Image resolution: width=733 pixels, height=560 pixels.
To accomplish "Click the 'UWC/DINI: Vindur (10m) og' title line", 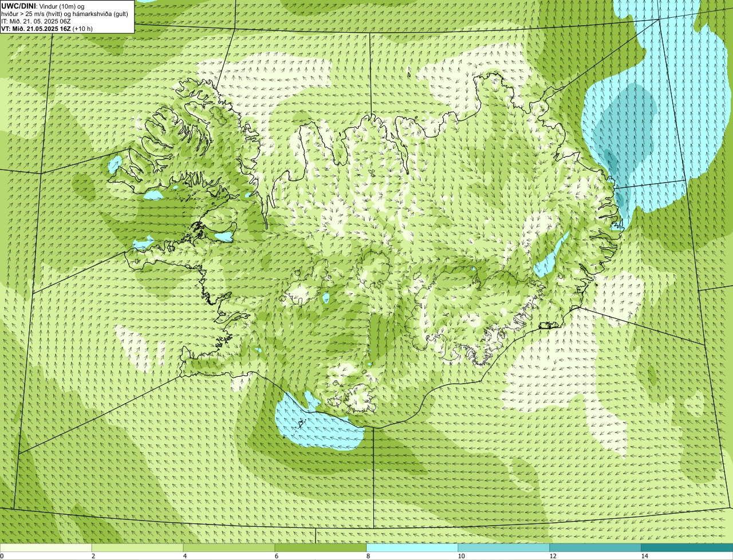I will pos(43,6).
